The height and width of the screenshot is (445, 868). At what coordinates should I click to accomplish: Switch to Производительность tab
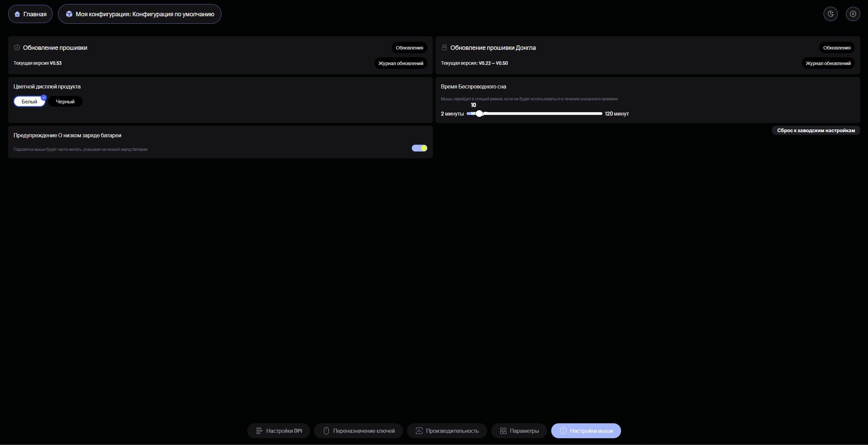(x=447, y=431)
